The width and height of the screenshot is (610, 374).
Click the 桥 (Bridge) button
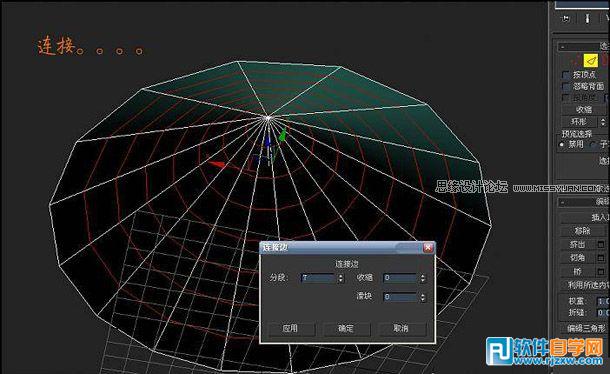tap(578, 271)
